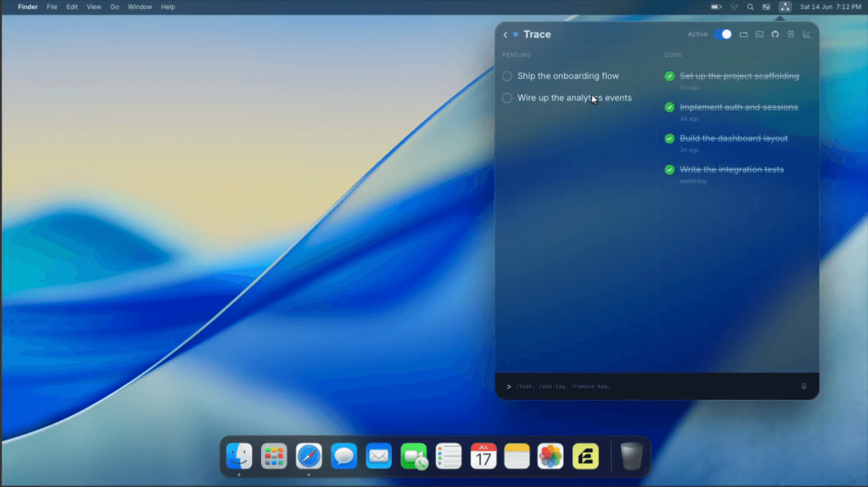Mark Wire up the analytics events done
The image size is (868, 487).
click(507, 98)
